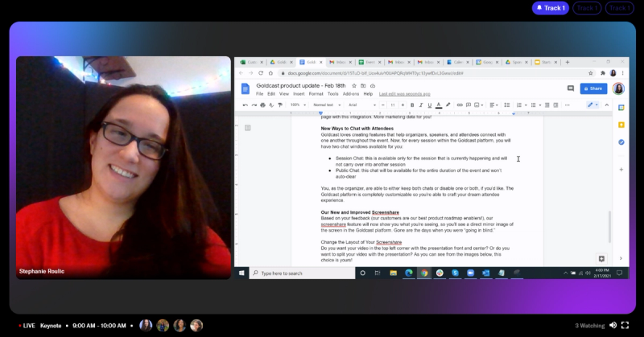This screenshot has width=644, height=337.
Task: Open comment history icon beside Share
Action: pos(571,88)
